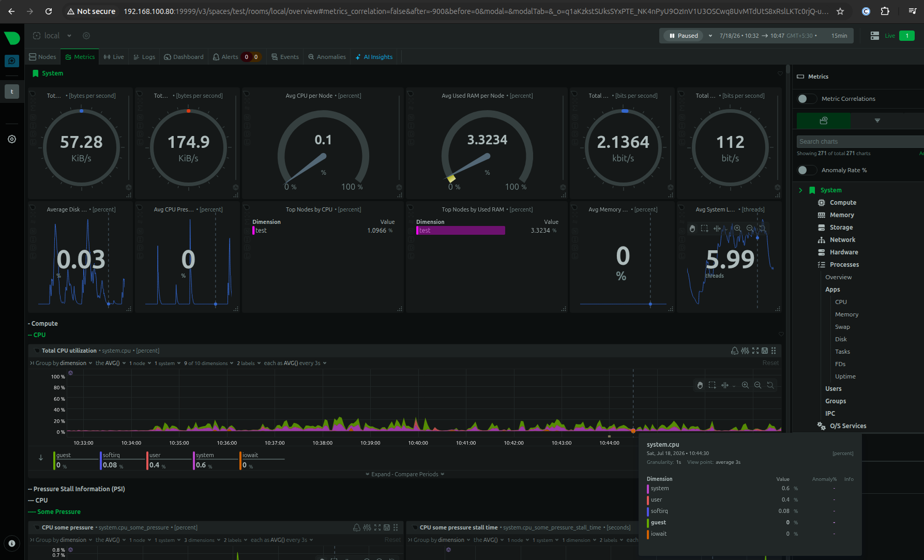Switch to the Events tab
Image resolution: width=924 pixels, height=560 pixels.
285,57
